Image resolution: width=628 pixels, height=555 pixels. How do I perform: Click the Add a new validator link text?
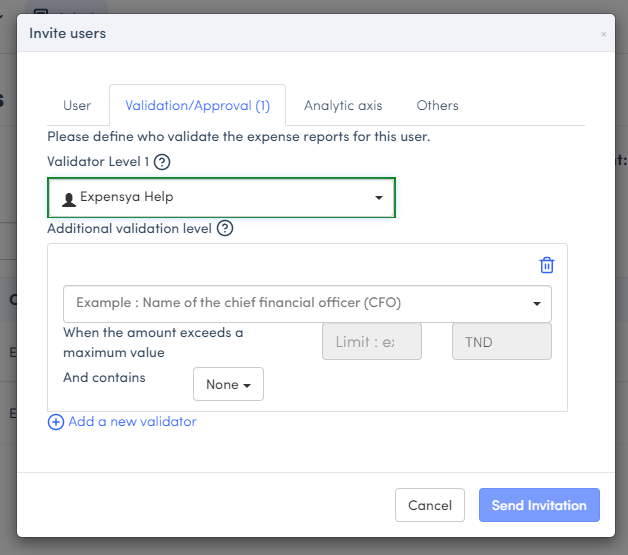tap(132, 422)
